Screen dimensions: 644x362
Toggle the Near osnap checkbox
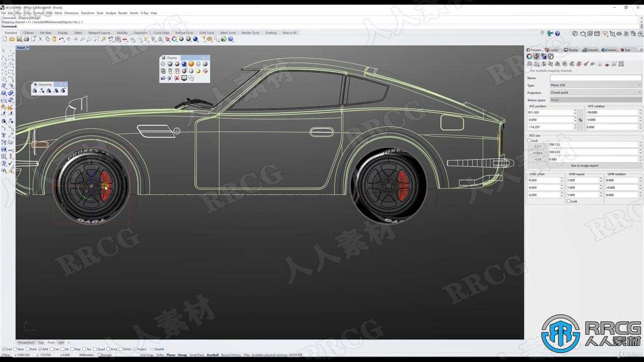click(15, 349)
